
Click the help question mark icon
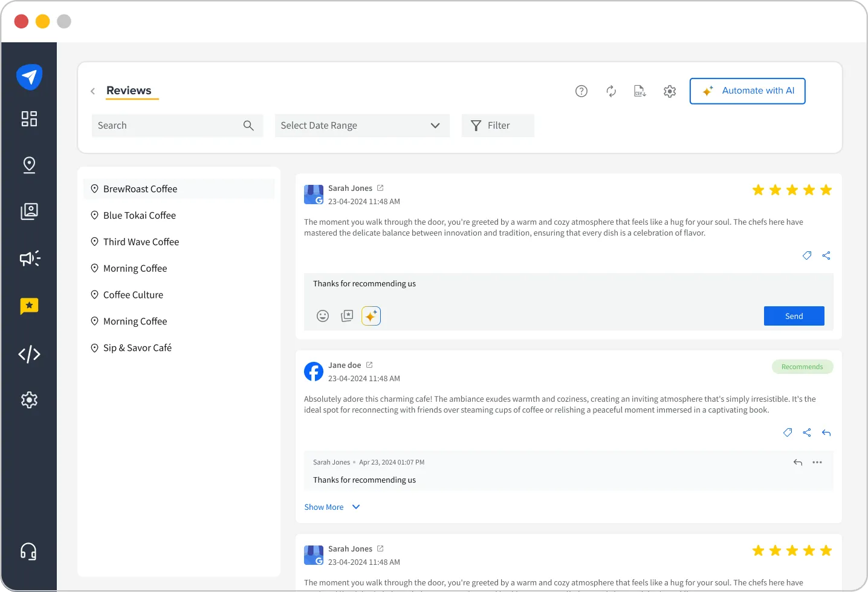coord(581,91)
